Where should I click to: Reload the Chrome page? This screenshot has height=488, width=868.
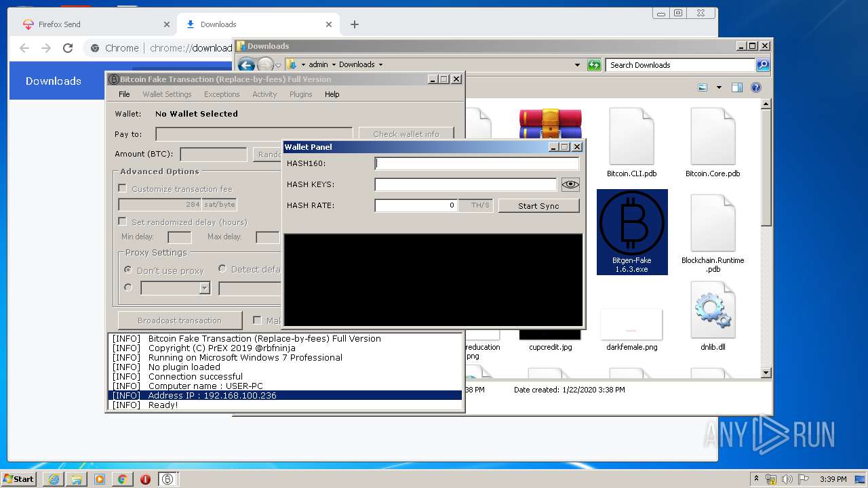pyautogui.click(x=68, y=48)
